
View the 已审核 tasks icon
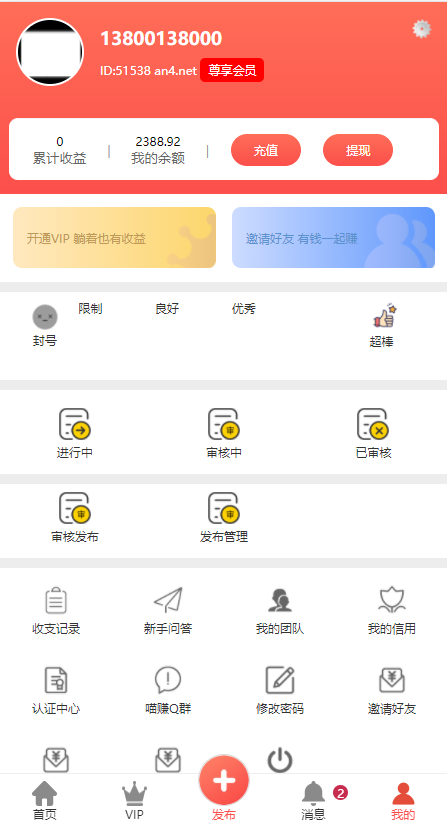(x=373, y=424)
